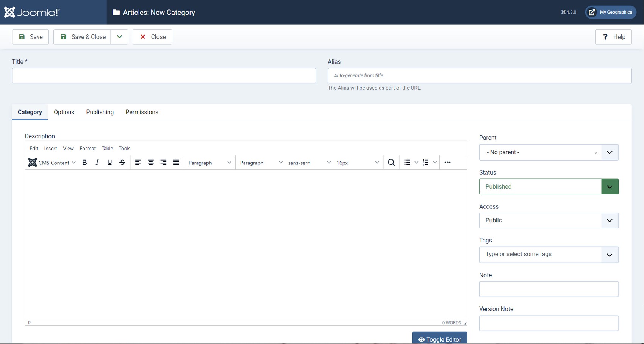The width and height of the screenshot is (644, 344).
Task: Click into the Alias input field
Action: [x=480, y=76]
